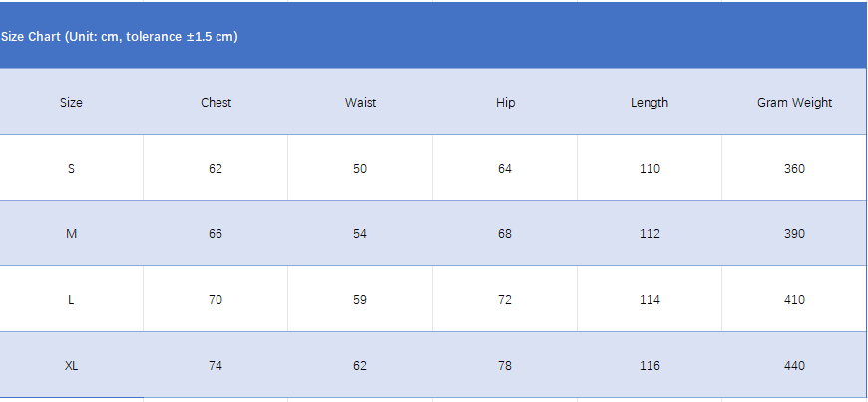Image resolution: width=868 pixels, height=402 pixels.
Task: Click length value 110 for size S
Action: coord(650,169)
